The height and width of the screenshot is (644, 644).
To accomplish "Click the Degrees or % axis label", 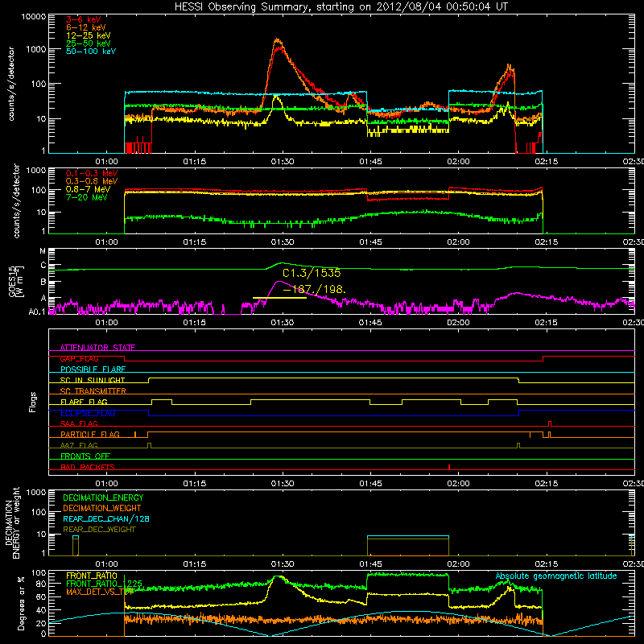I will 21,604.
